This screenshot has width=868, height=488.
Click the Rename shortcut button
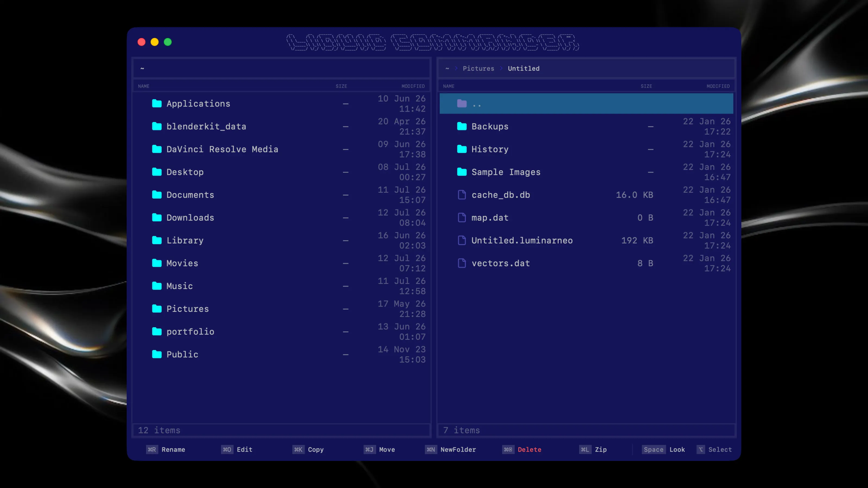166,450
